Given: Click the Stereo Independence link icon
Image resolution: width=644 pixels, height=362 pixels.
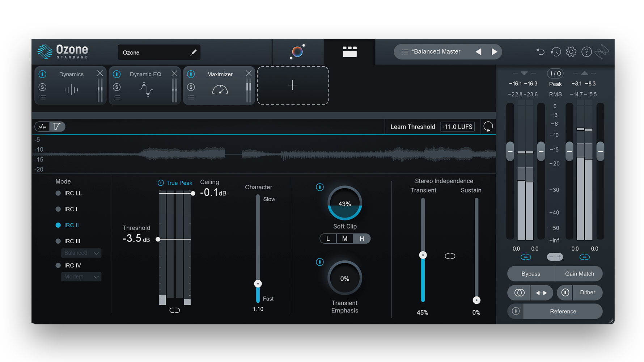Looking at the screenshot, I should 450,256.
